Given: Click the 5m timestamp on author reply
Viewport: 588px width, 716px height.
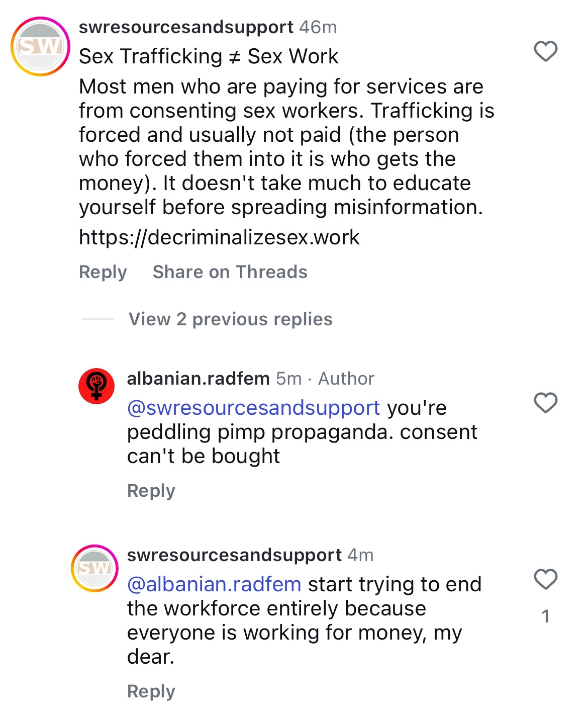Looking at the screenshot, I should tap(289, 379).
